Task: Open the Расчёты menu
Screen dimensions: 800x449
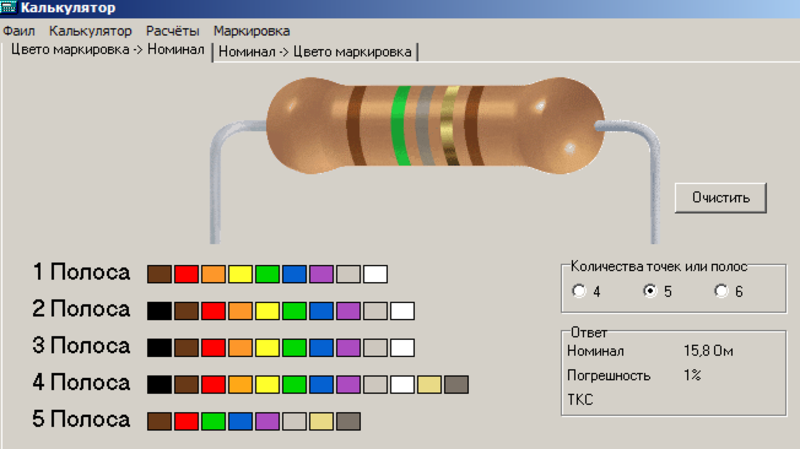Action: click(172, 31)
